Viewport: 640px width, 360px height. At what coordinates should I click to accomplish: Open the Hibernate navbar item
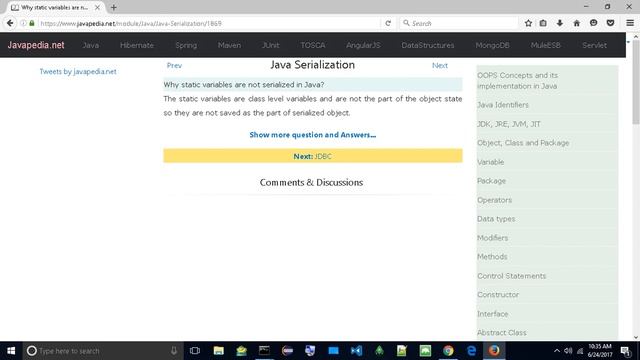pos(137,45)
